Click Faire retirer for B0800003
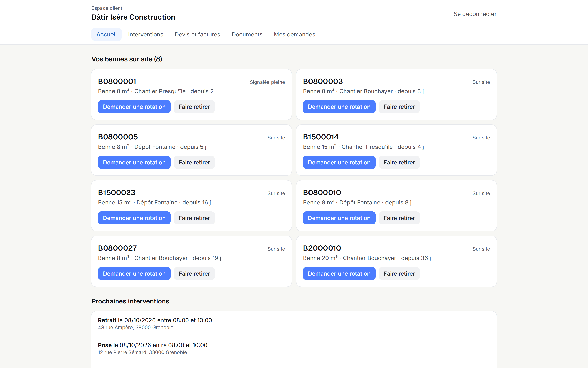This screenshot has width=588, height=368. [399, 107]
